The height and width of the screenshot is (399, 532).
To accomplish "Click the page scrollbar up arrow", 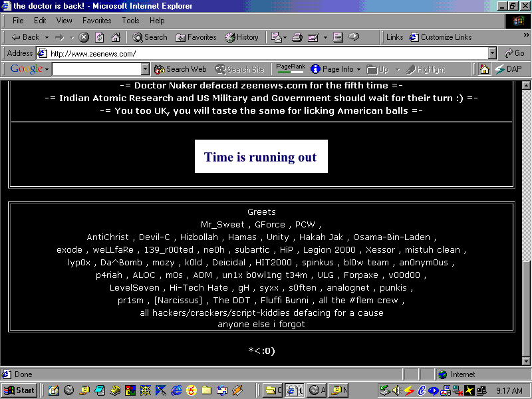I will tap(526, 85).
